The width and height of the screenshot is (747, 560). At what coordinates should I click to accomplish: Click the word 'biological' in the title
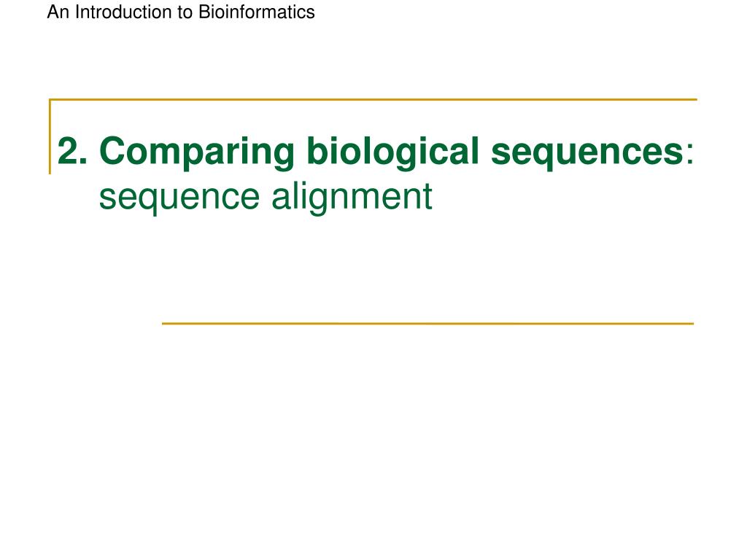pos(392,152)
